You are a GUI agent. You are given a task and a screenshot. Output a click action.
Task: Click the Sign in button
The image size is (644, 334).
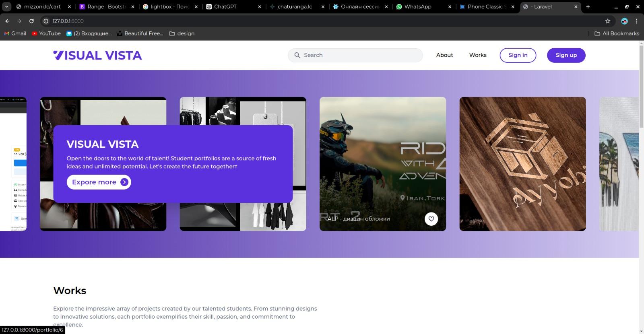pos(518,55)
